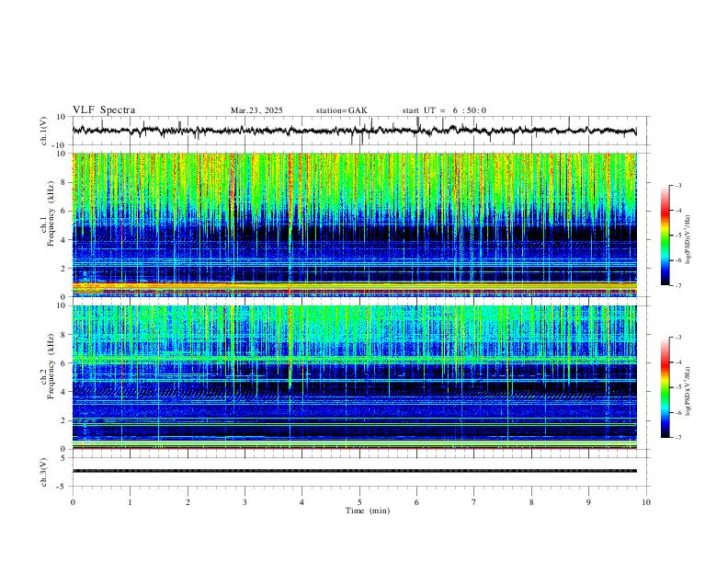Click time axis tick label "7"

474,502
